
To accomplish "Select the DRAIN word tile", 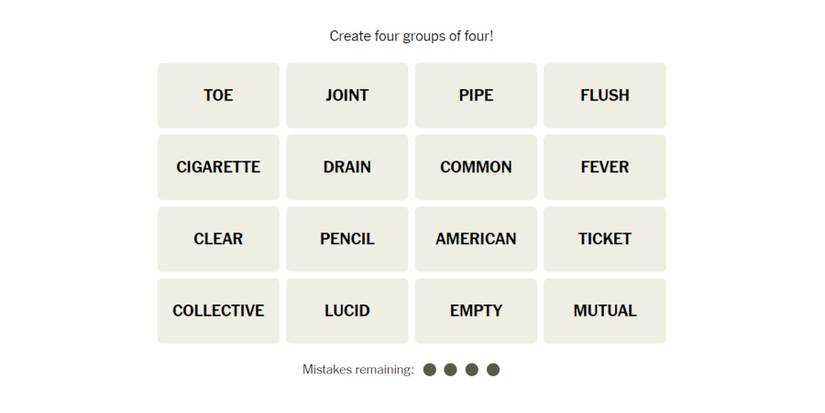I will point(347,167).
